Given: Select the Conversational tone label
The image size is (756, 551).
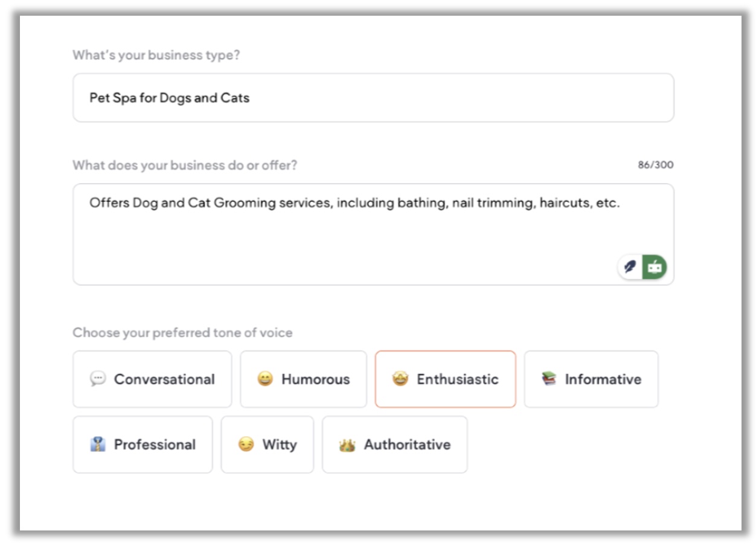Looking at the screenshot, I should click(x=164, y=379).
